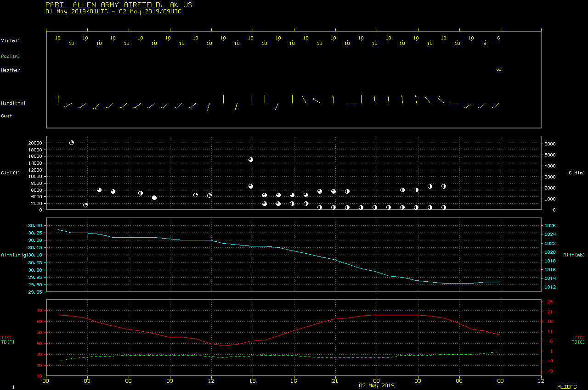Click the green TD[F] legend label
Viewport: 588px width, 390px height.
(x=8, y=342)
